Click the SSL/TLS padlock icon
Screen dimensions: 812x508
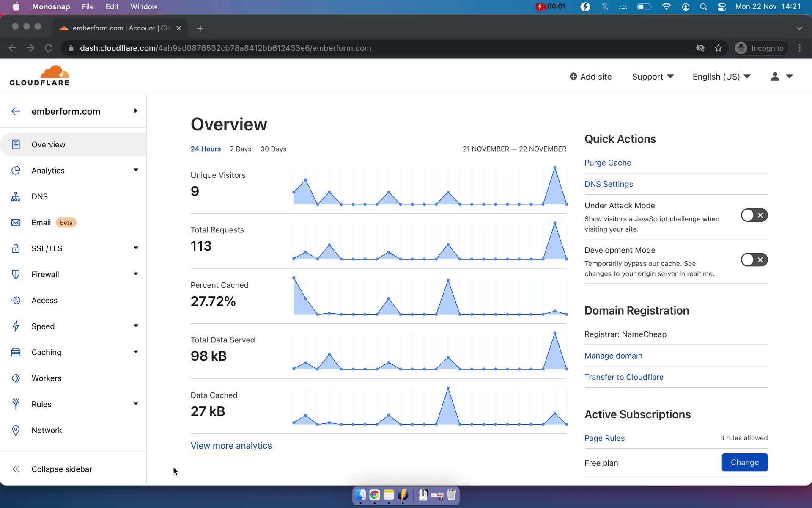coord(16,248)
